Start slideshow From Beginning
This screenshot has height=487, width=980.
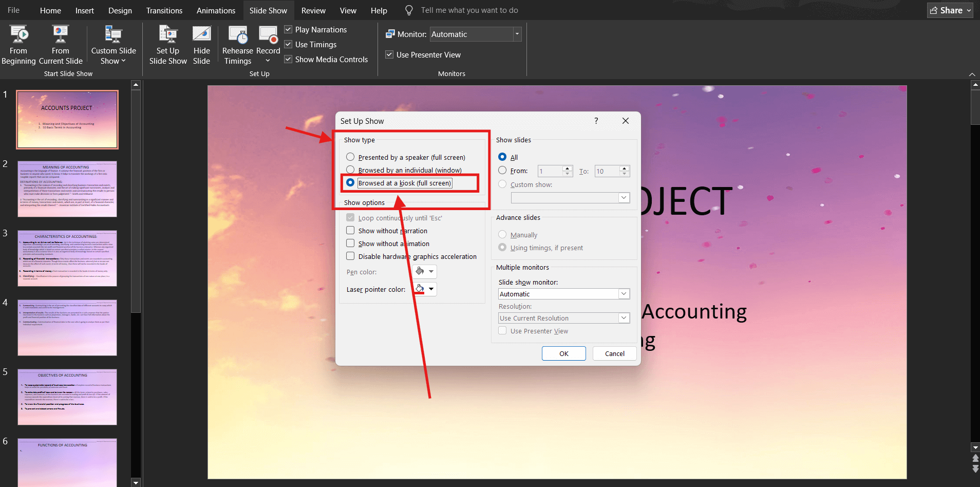pyautogui.click(x=18, y=45)
